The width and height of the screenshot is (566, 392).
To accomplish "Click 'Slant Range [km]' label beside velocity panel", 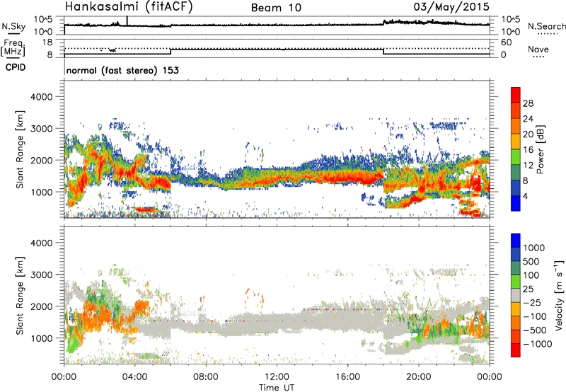I will [x=20, y=295].
